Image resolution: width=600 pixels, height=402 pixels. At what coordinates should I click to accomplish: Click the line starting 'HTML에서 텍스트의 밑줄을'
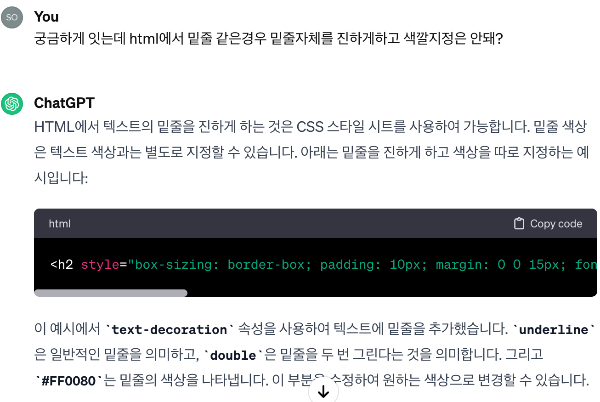[x=310, y=127]
